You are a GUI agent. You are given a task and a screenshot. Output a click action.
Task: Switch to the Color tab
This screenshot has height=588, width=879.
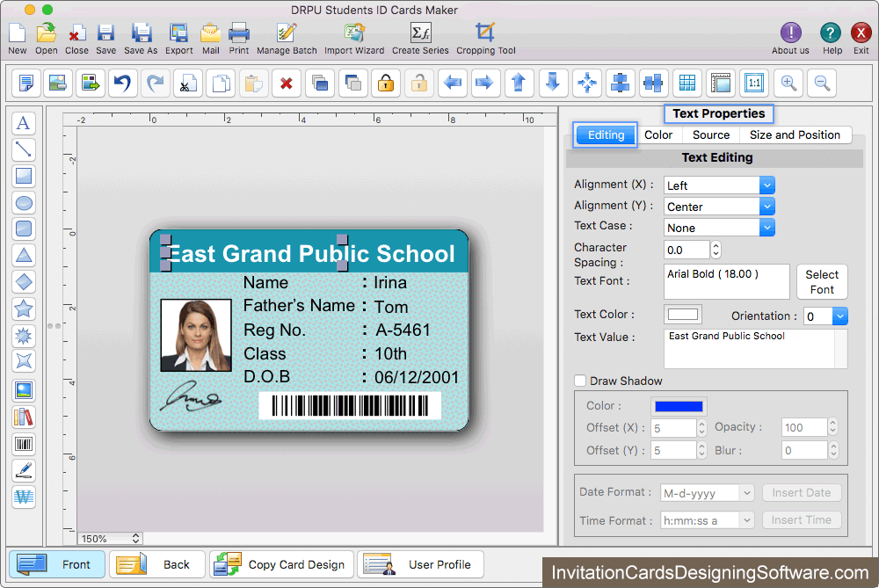(658, 135)
